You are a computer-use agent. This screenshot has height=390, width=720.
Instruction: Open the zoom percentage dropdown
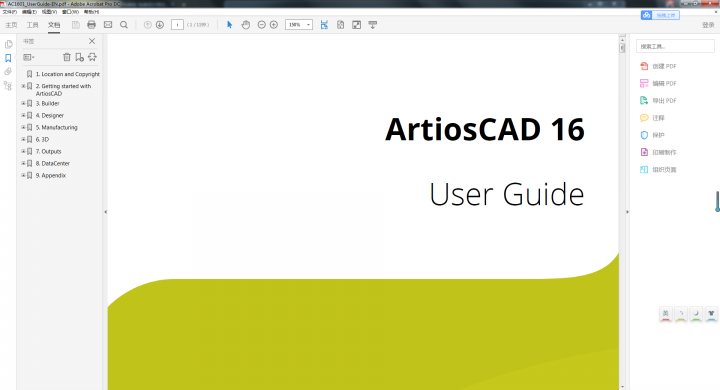coord(308,25)
